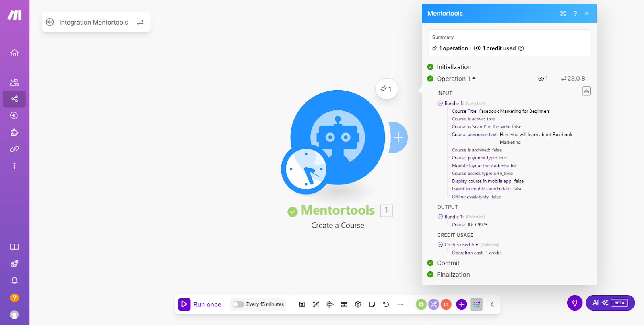Click the Mentortools module title label

338,210
